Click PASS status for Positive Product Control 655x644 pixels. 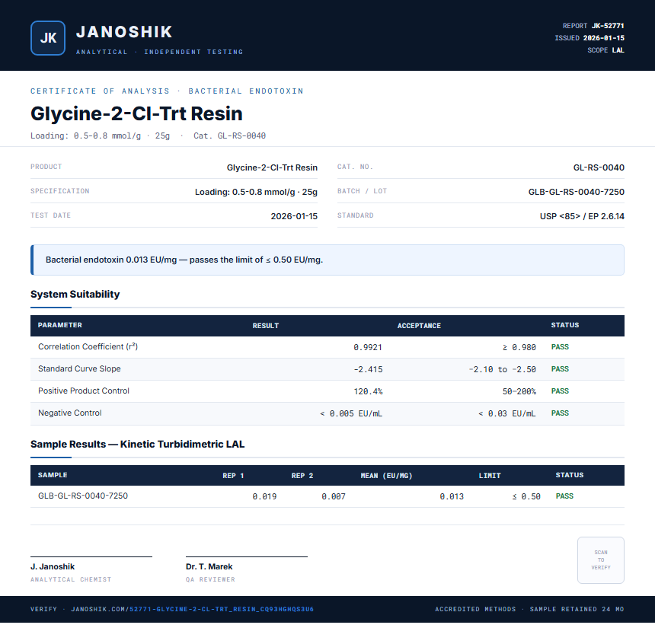pos(560,391)
